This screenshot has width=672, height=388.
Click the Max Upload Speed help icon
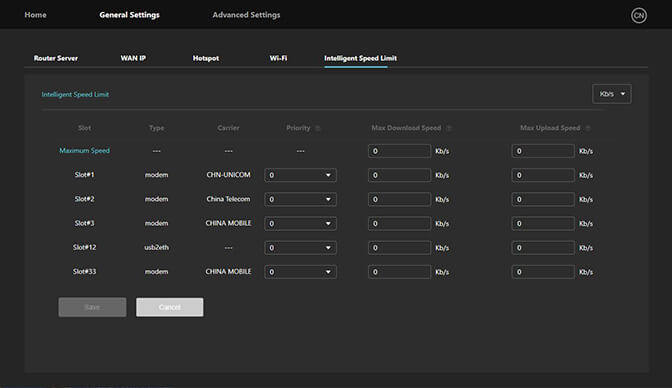tap(588, 128)
